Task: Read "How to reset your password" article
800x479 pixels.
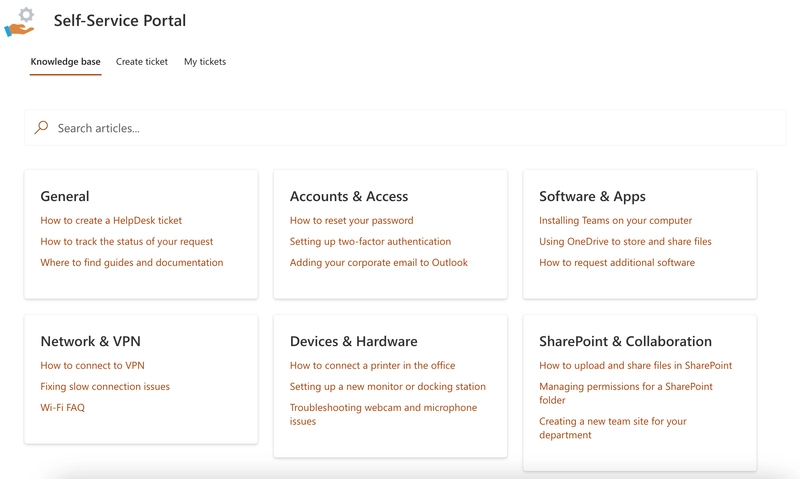Action: (x=351, y=221)
